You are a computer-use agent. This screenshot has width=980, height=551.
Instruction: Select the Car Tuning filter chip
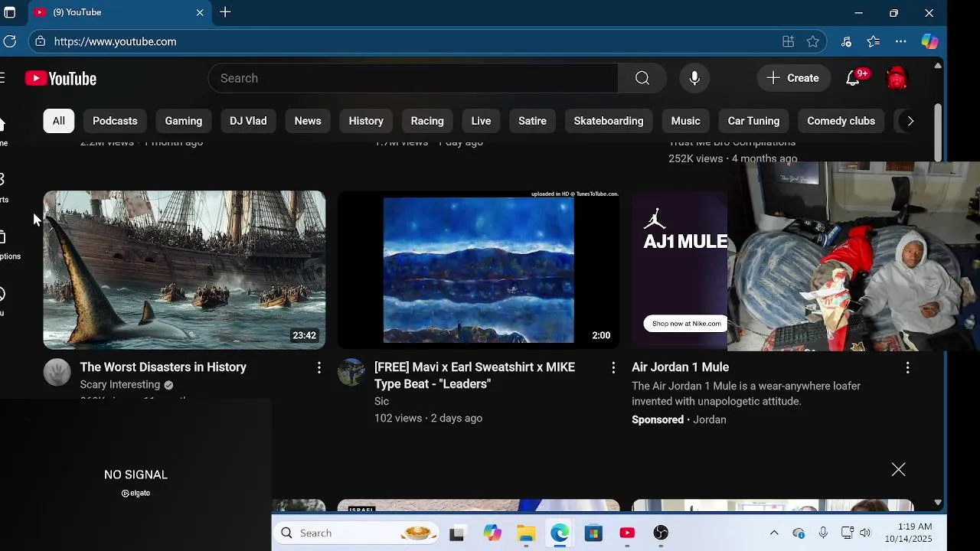coord(753,121)
